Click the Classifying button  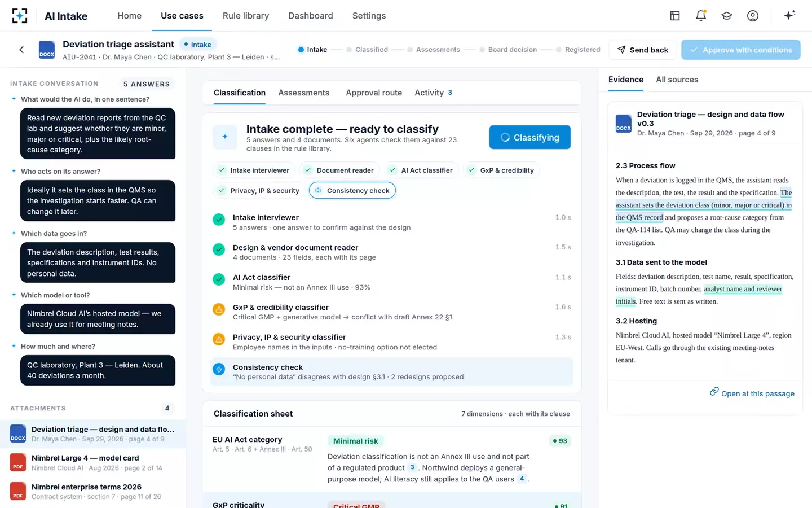pos(530,137)
